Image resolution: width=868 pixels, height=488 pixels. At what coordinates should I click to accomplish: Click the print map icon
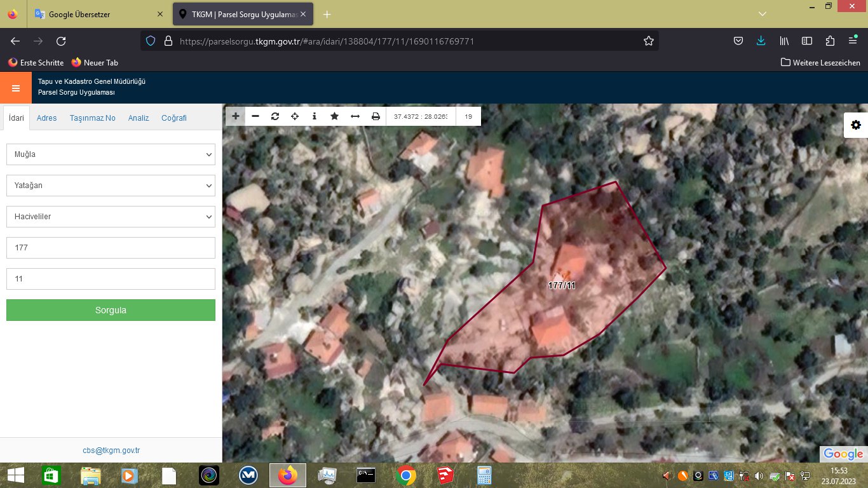coord(376,116)
